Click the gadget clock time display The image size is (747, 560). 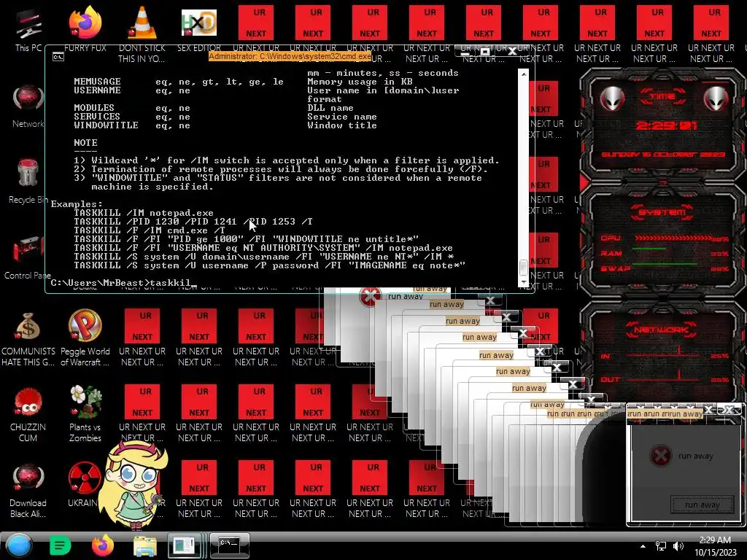click(666, 125)
